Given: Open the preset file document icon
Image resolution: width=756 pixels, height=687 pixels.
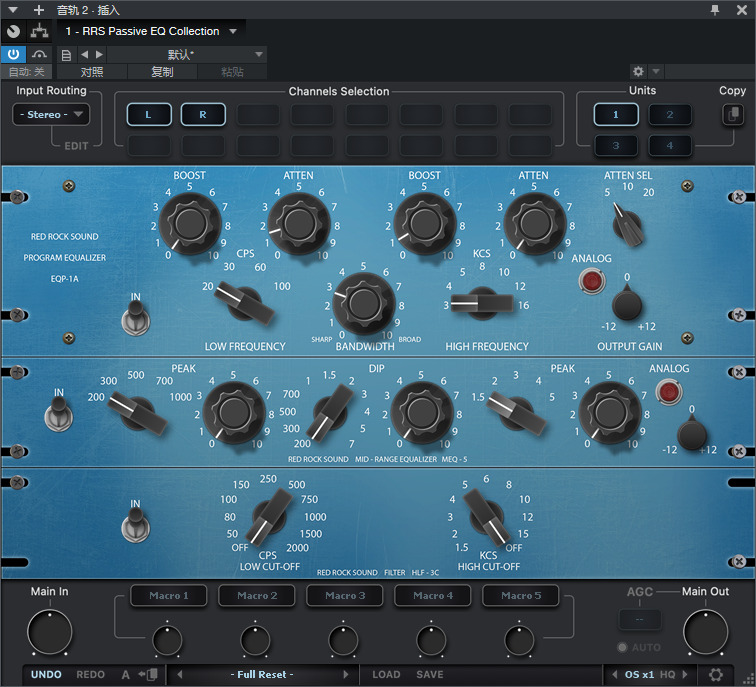Looking at the screenshot, I should 67,55.
